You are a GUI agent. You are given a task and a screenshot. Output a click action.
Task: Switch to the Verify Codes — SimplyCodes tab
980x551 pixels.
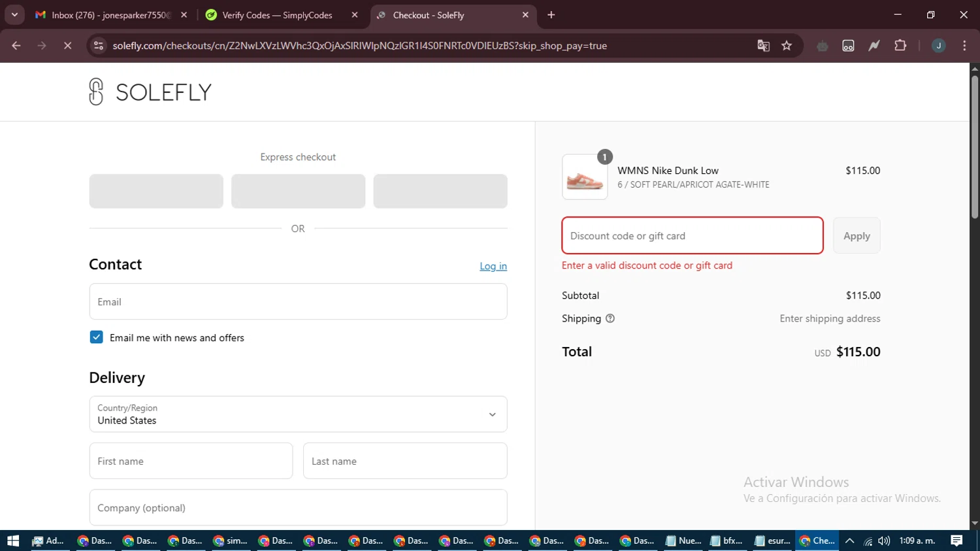pyautogui.click(x=280, y=15)
